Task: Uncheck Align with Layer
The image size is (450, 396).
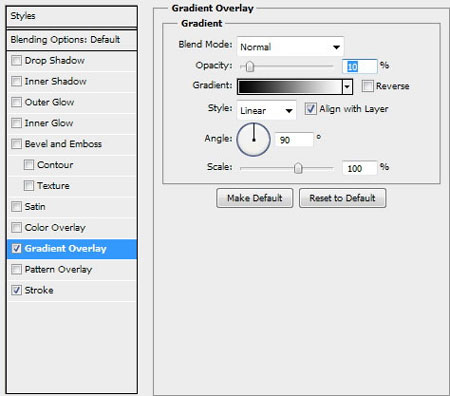Action: [x=310, y=109]
